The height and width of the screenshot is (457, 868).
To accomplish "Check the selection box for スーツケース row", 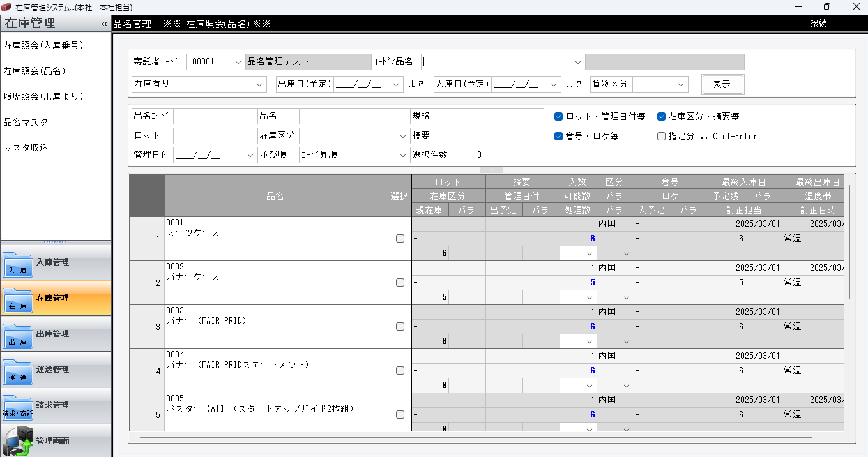I will (400, 239).
